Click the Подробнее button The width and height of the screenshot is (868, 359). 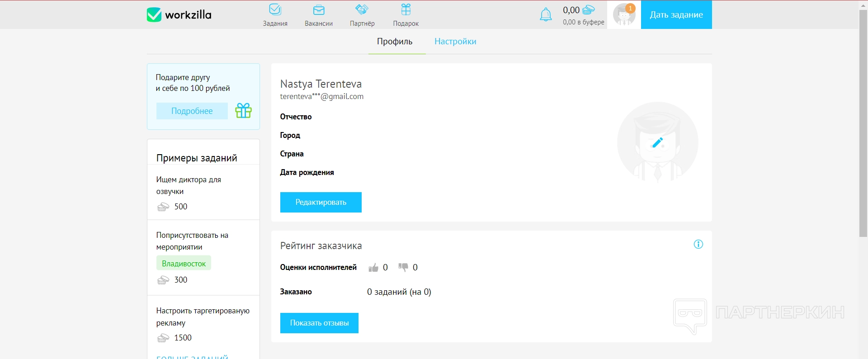(192, 111)
